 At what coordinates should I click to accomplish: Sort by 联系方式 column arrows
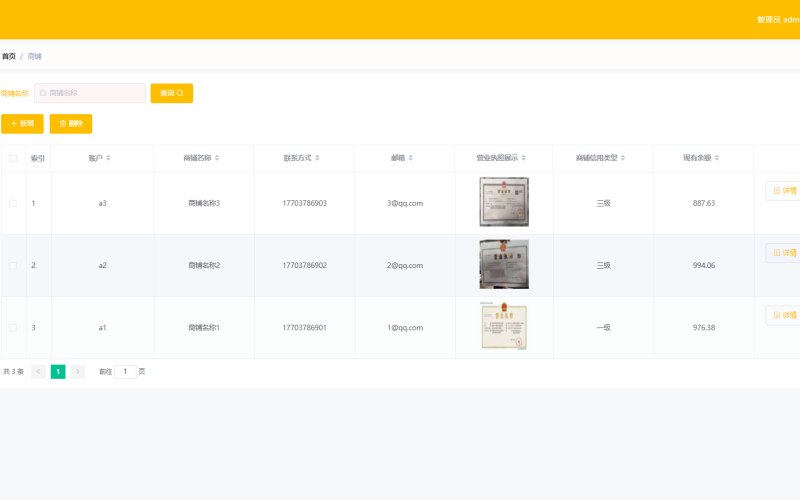coord(317,158)
